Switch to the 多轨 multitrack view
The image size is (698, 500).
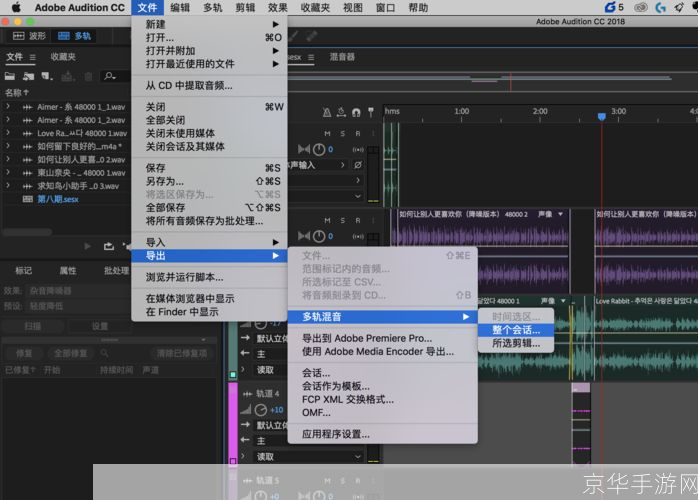79,35
